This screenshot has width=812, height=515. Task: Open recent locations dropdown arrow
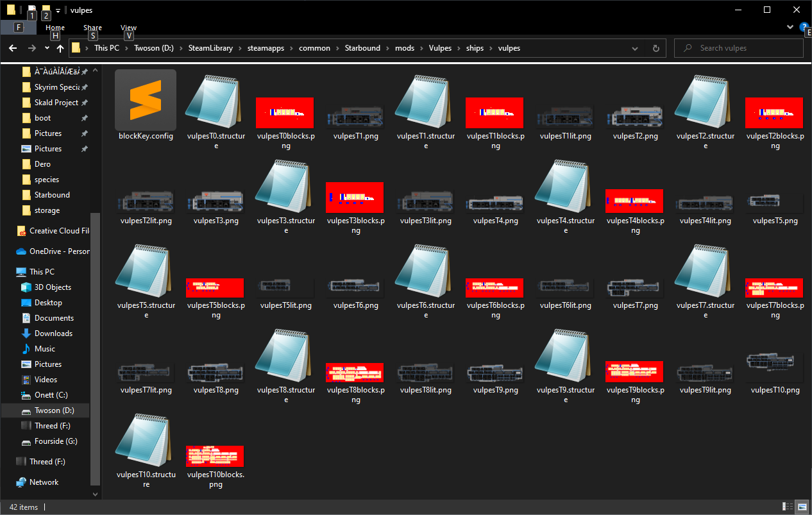pyautogui.click(x=47, y=48)
